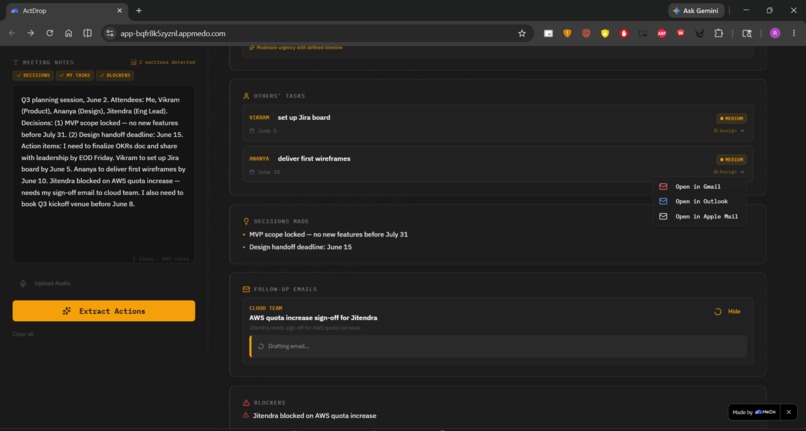Open Assign dropdown for Vikram's task

pyautogui.click(x=728, y=131)
